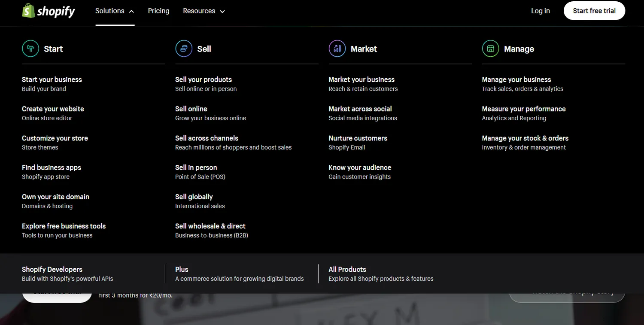Collapse the Solutions menu

[x=115, y=11]
